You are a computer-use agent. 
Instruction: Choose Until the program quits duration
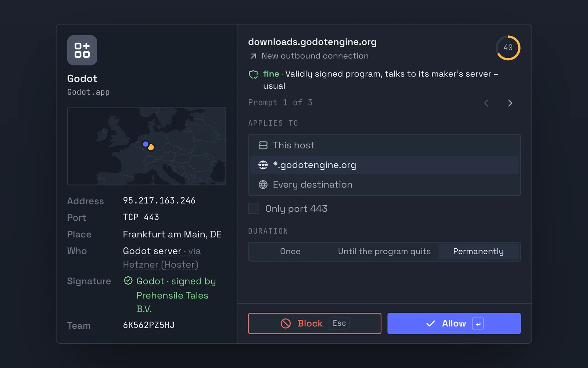384,251
